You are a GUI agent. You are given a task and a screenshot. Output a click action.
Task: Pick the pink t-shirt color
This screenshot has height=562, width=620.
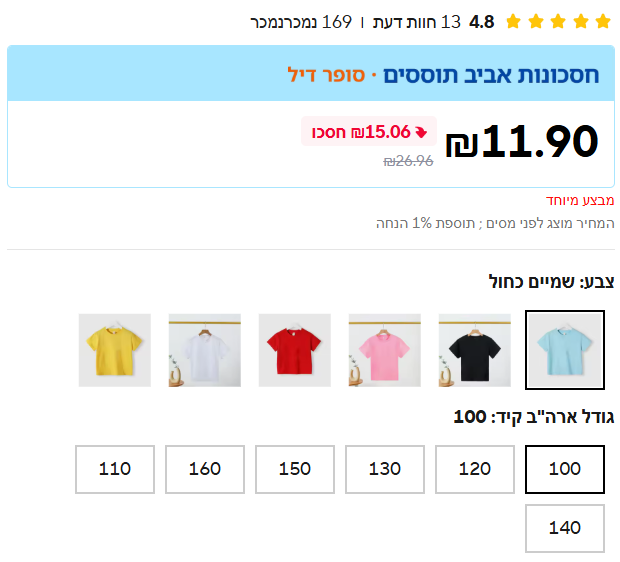[384, 350]
